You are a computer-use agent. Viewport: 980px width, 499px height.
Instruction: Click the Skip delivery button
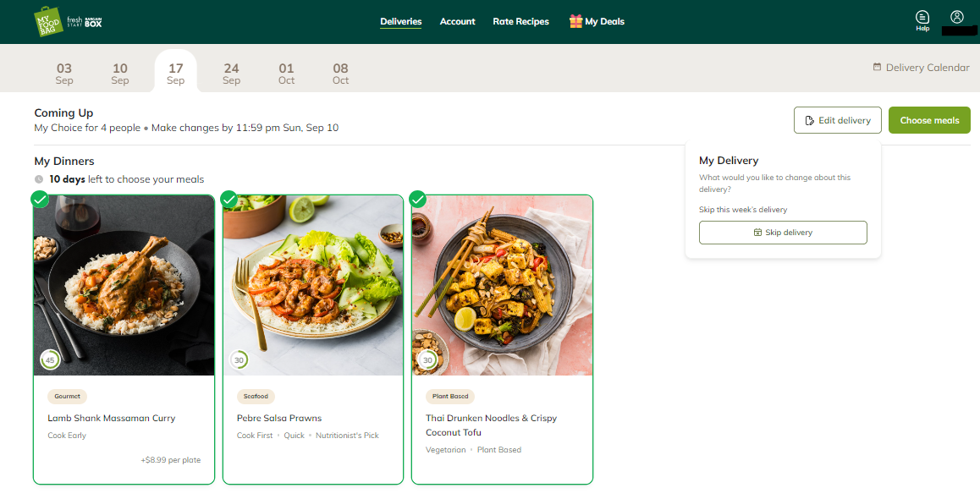[x=783, y=233]
